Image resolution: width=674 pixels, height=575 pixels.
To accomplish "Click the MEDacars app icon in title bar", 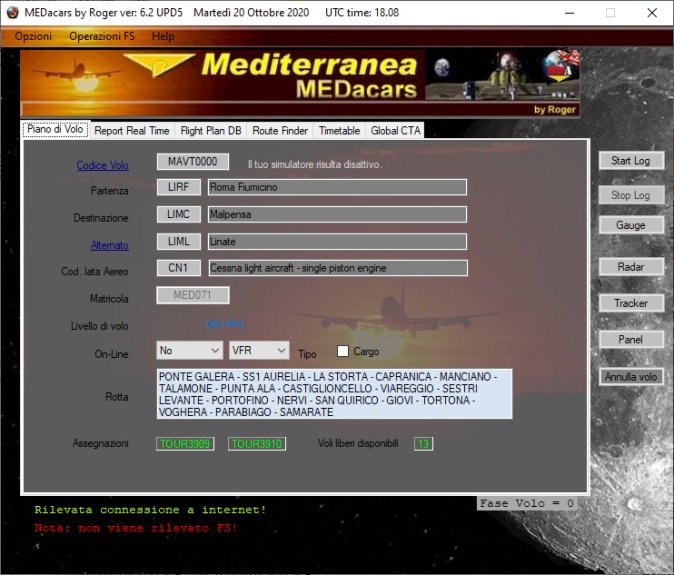I will pos(13,12).
